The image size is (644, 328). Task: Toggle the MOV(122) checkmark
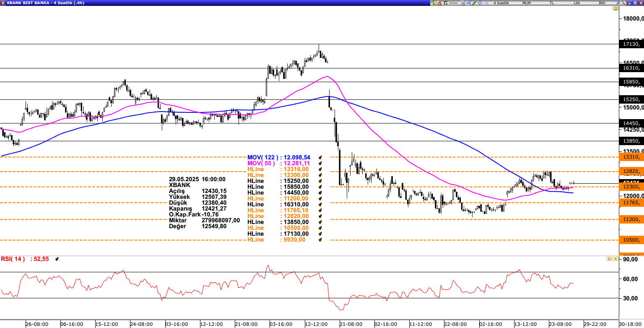point(320,157)
